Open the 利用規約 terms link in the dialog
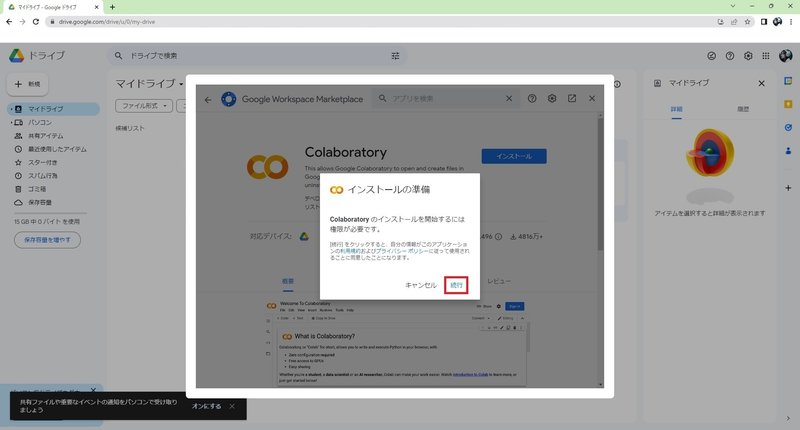 351,251
